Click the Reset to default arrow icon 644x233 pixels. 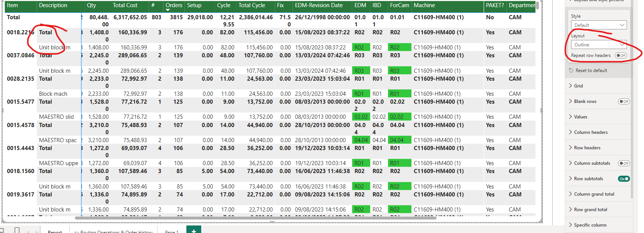click(571, 71)
